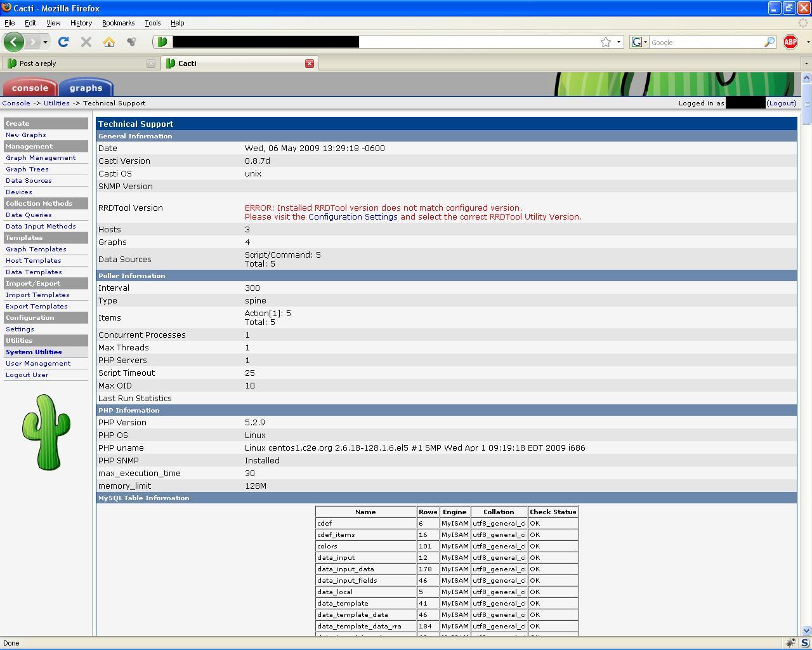812x650 pixels.
Task: Open New Graphs in sidebar
Action: (x=26, y=135)
